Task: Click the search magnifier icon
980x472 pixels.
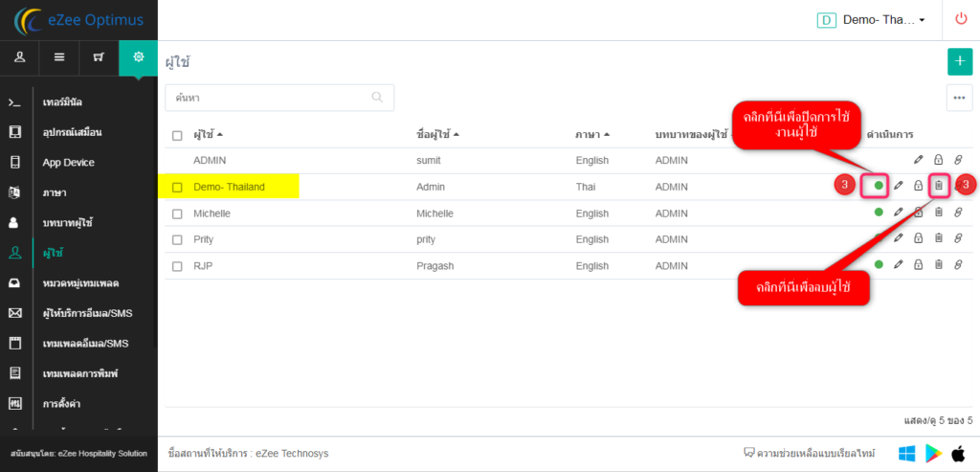Action: point(377,98)
